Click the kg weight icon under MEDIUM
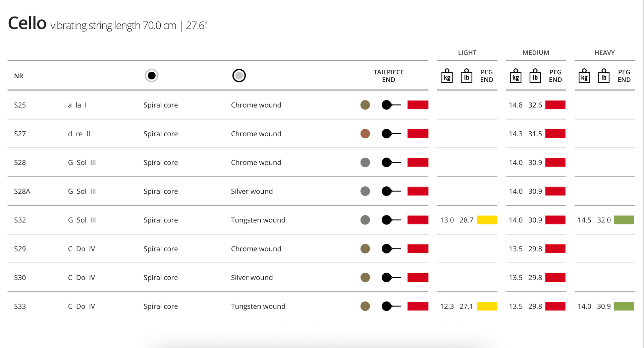Screen dimensions: 644x348 click(x=516, y=76)
